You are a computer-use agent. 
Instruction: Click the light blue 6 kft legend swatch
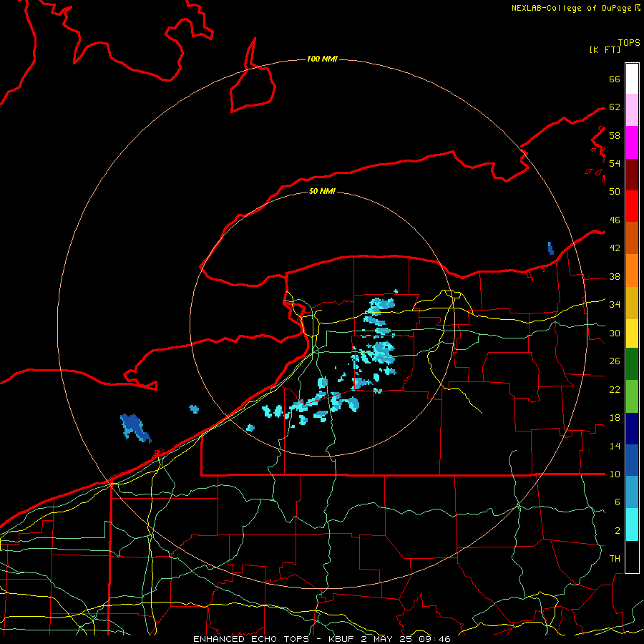[632, 492]
